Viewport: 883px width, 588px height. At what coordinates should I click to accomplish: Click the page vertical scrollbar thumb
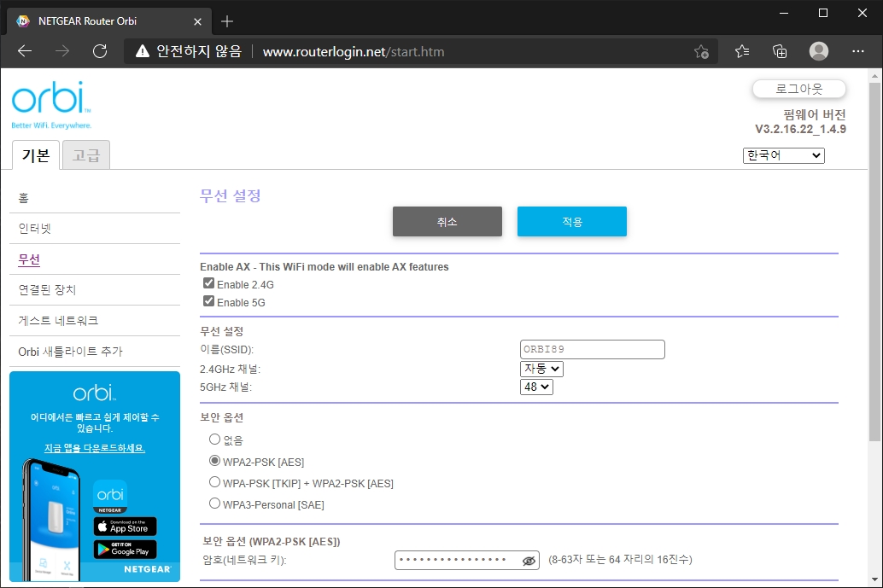[x=874, y=262]
